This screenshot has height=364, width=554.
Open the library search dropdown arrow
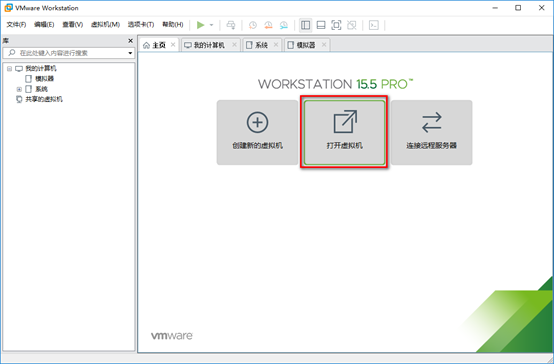pos(130,53)
